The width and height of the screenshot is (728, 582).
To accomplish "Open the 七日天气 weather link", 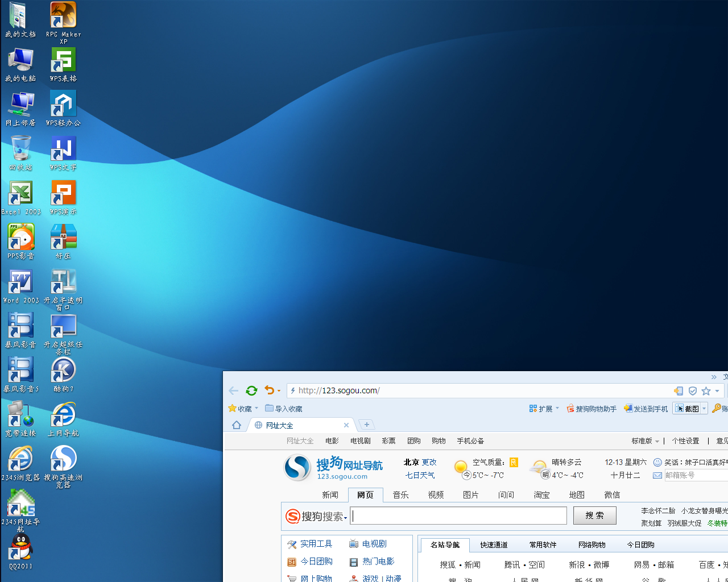I will click(420, 475).
